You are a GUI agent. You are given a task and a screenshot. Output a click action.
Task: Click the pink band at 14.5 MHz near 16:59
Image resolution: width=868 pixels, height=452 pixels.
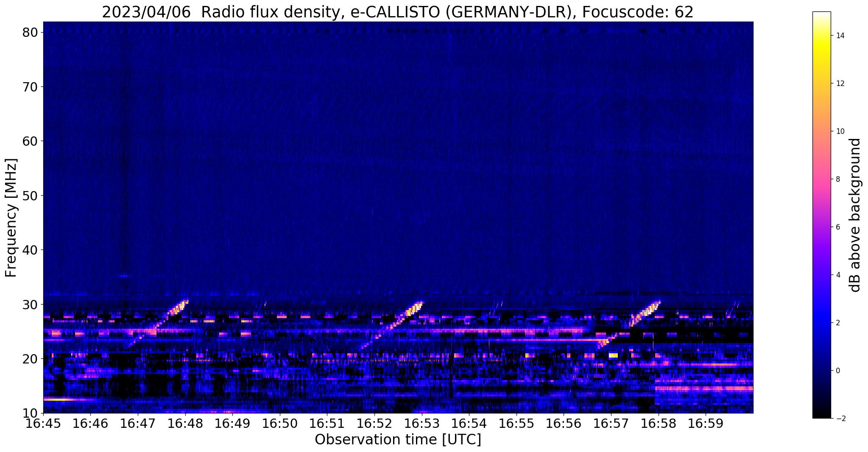704,388
